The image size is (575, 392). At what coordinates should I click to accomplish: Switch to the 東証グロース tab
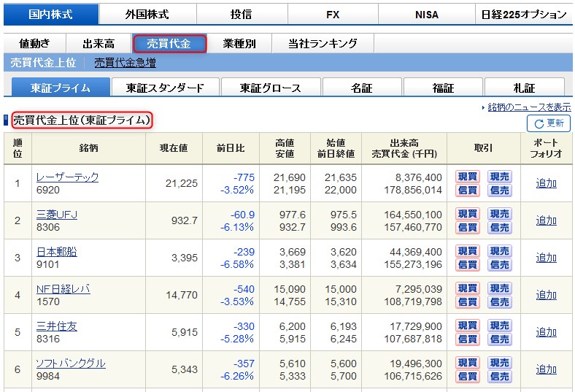271,88
